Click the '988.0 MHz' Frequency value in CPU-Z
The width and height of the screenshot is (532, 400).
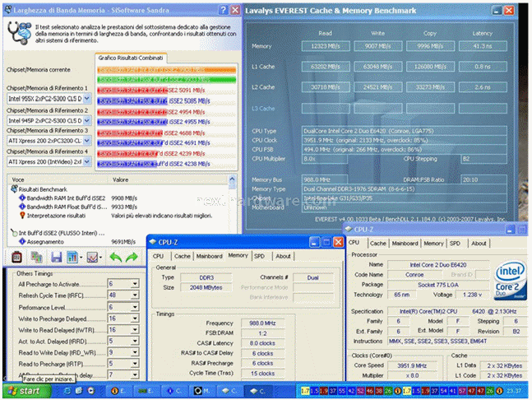262,323
